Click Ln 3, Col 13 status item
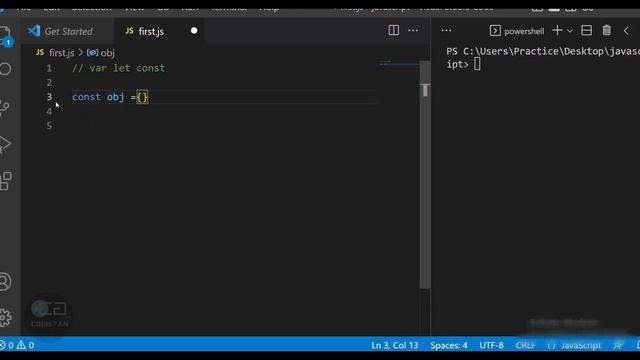 (395, 345)
